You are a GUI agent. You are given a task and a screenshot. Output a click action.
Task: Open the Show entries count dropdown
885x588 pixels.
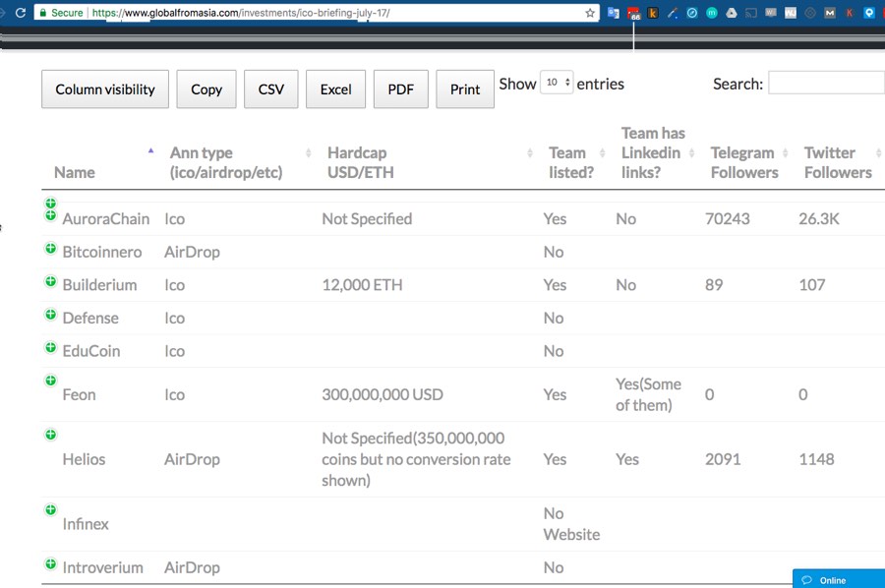[557, 83]
